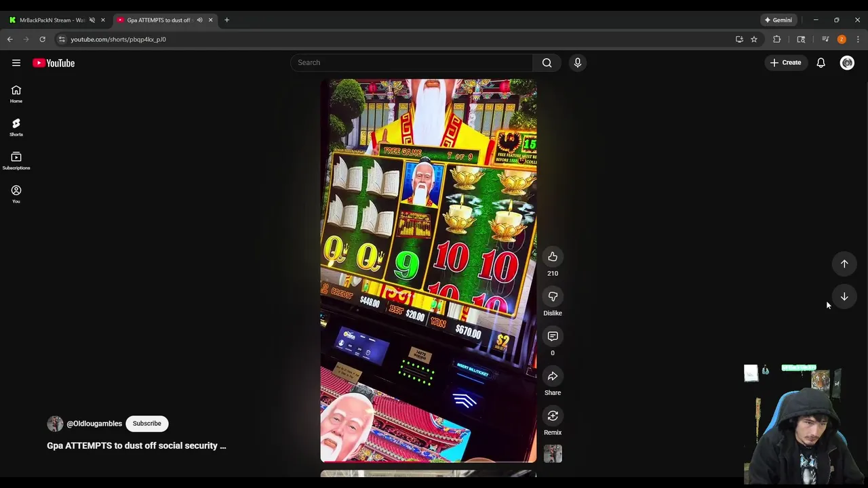Open comments on the Short
The image size is (868, 488).
[x=553, y=336]
